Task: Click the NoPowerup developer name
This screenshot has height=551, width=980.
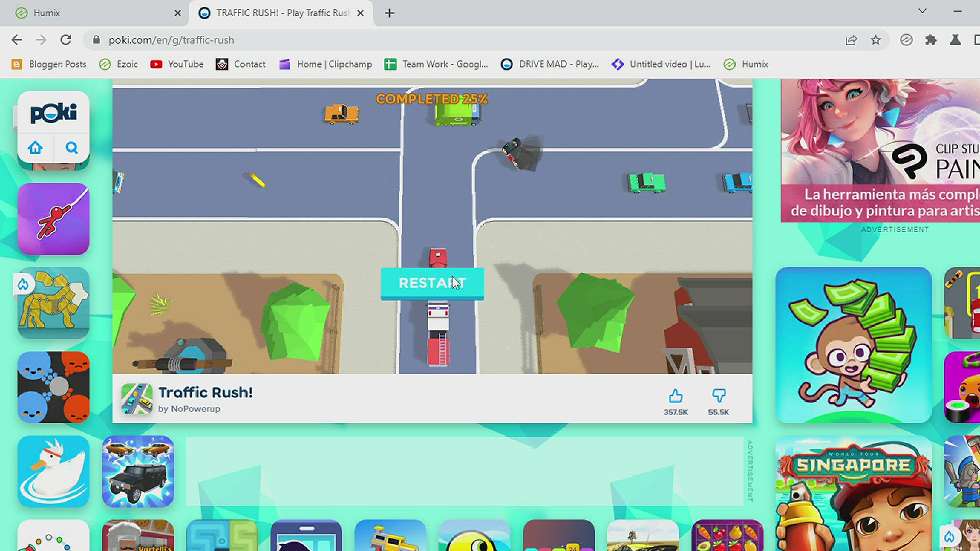Action: point(195,409)
